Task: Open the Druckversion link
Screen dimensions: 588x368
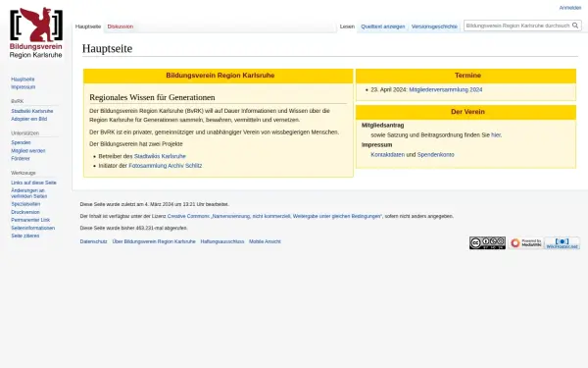Action: coord(25,212)
